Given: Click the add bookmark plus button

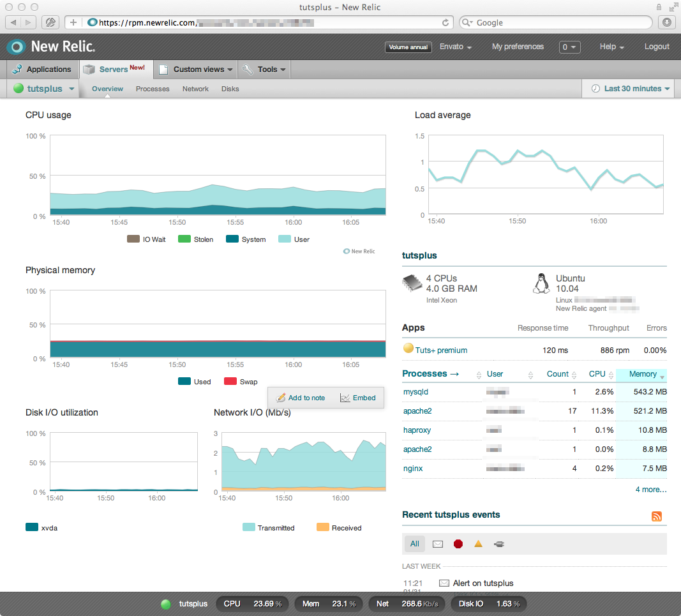Looking at the screenshot, I should point(73,22).
